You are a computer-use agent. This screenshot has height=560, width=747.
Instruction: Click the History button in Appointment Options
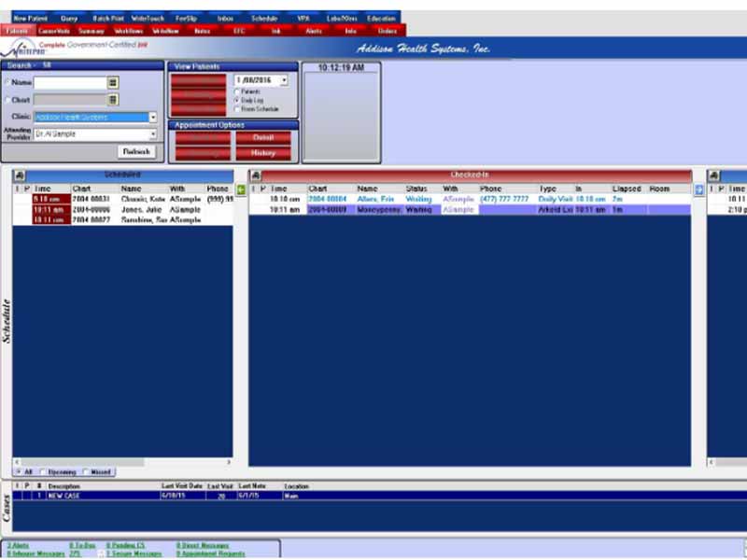click(x=262, y=153)
